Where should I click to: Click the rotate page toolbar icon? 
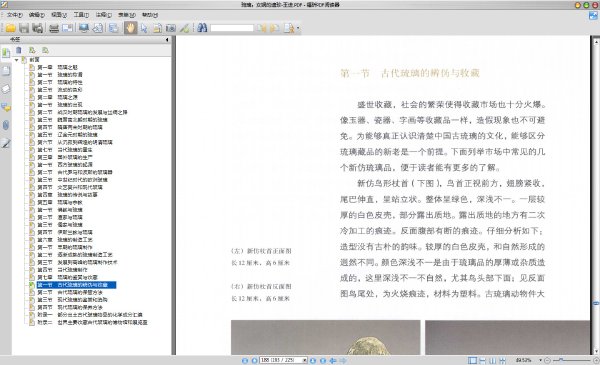click(x=98, y=28)
